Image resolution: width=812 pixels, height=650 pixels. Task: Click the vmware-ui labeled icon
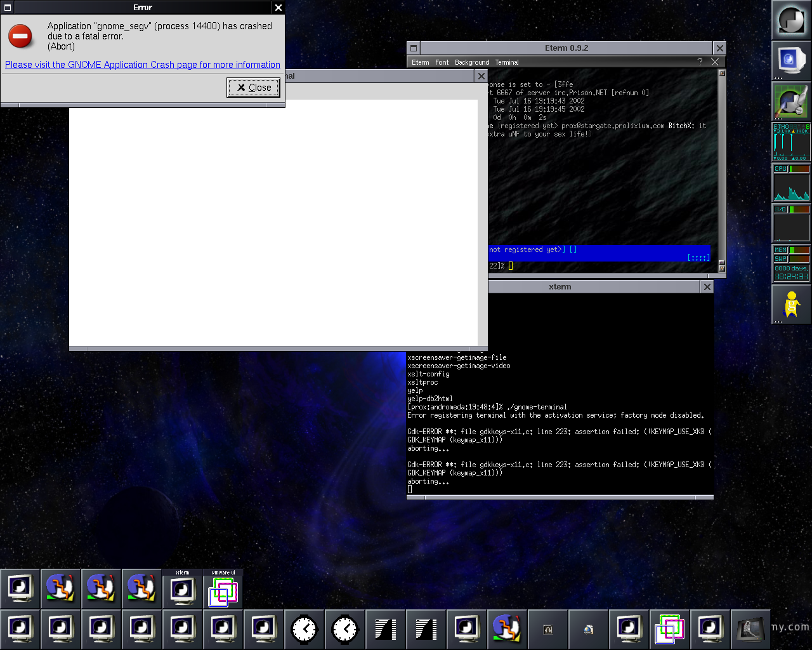[x=223, y=589]
